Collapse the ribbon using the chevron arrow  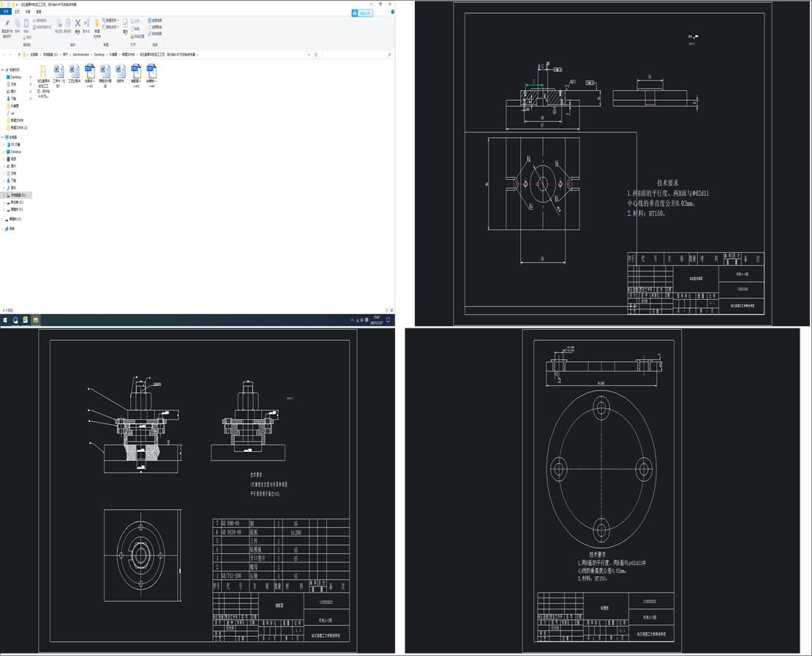[388, 12]
